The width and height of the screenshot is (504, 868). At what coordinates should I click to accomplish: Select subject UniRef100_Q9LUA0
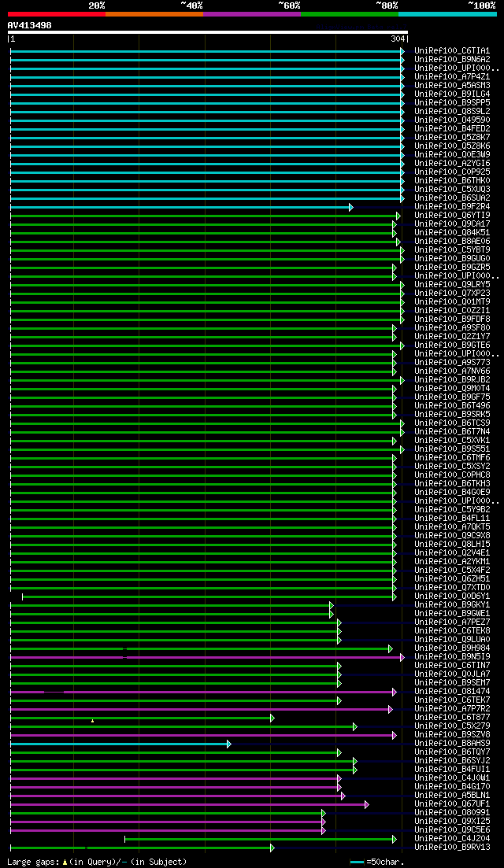(x=452, y=640)
